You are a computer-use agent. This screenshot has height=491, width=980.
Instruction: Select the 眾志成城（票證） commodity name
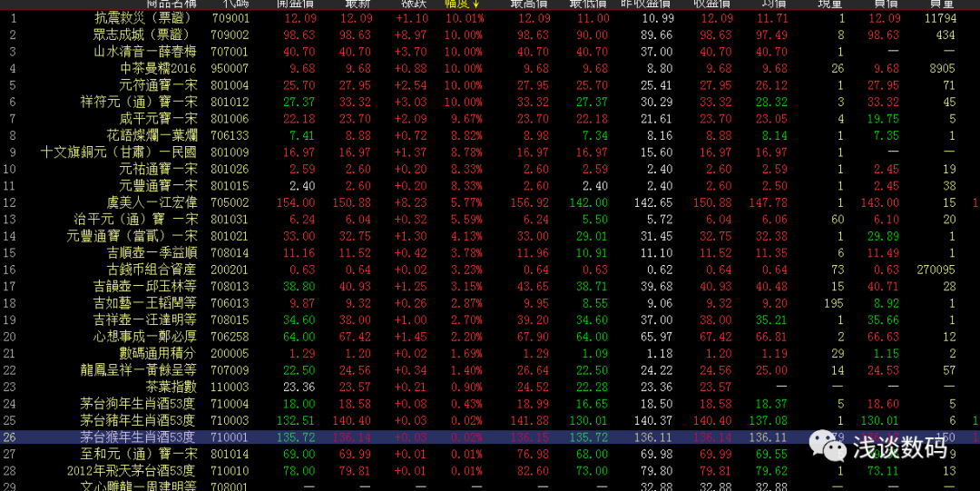click(145, 35)
